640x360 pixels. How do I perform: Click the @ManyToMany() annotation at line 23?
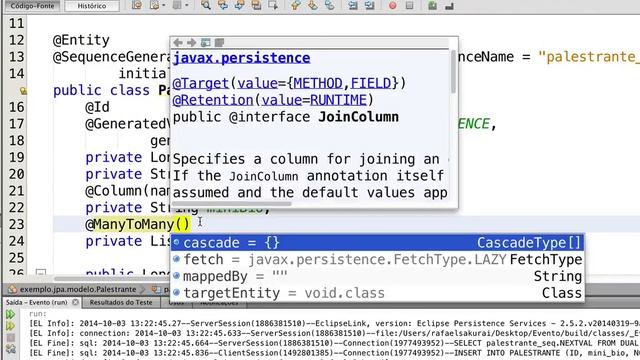pyautogui.click(x=138, y=224)
